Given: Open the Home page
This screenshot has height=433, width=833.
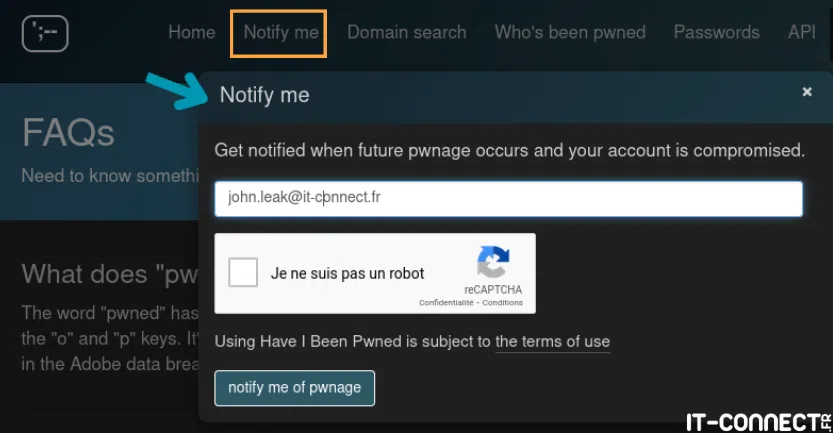Looking at the screenshot, I should (x=191, y=32).
